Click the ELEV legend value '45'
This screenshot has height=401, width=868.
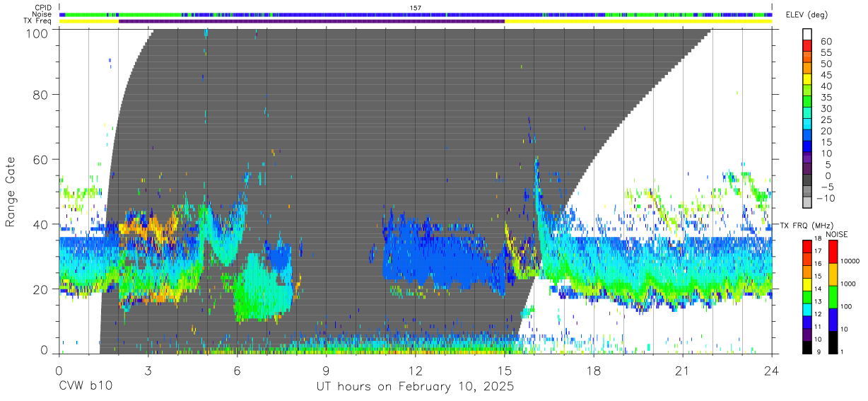coord(826,75)
